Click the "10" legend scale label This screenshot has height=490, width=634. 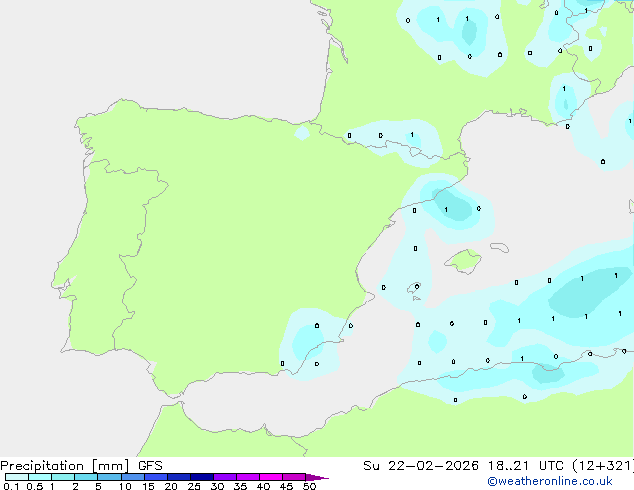pos(125,486)
